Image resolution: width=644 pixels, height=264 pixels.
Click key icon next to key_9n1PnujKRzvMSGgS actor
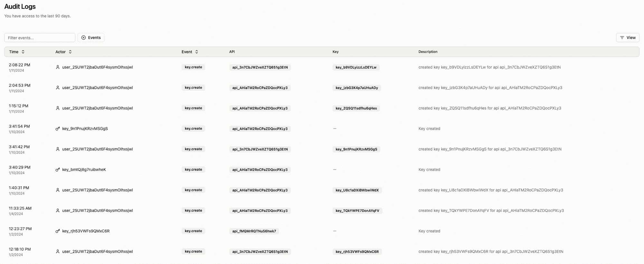click(x=58, y=129)
